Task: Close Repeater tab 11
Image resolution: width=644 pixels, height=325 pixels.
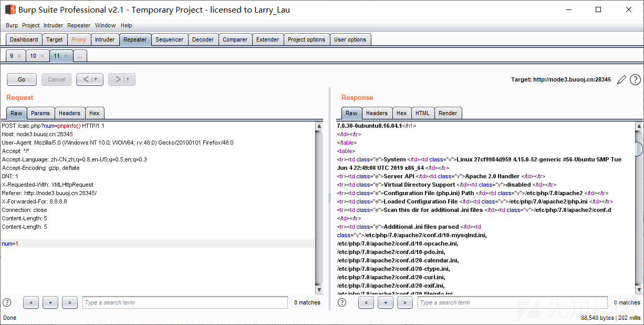Action: (x=66, y=56)
